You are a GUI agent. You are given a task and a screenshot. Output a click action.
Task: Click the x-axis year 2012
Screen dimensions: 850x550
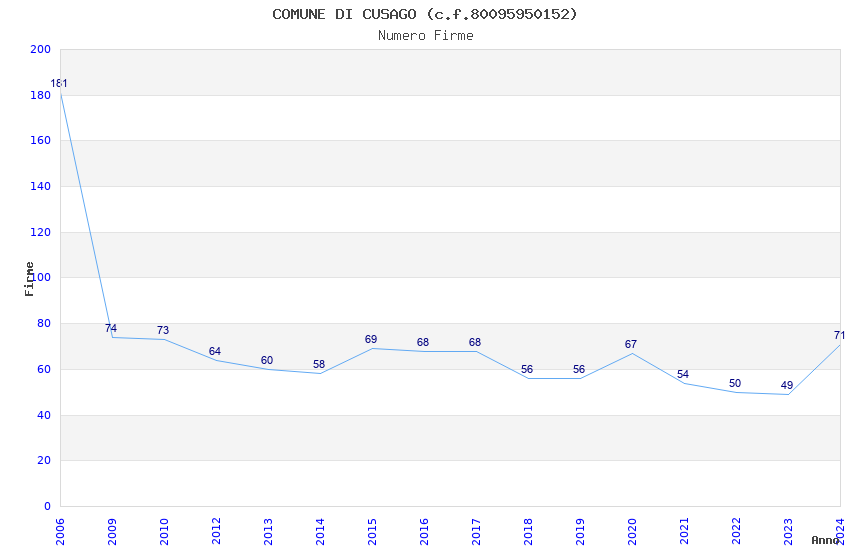(x=216, y=532)
